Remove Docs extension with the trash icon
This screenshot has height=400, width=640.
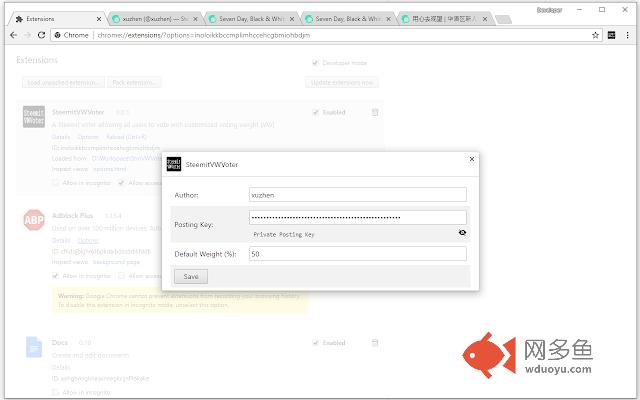coord(375,342)
